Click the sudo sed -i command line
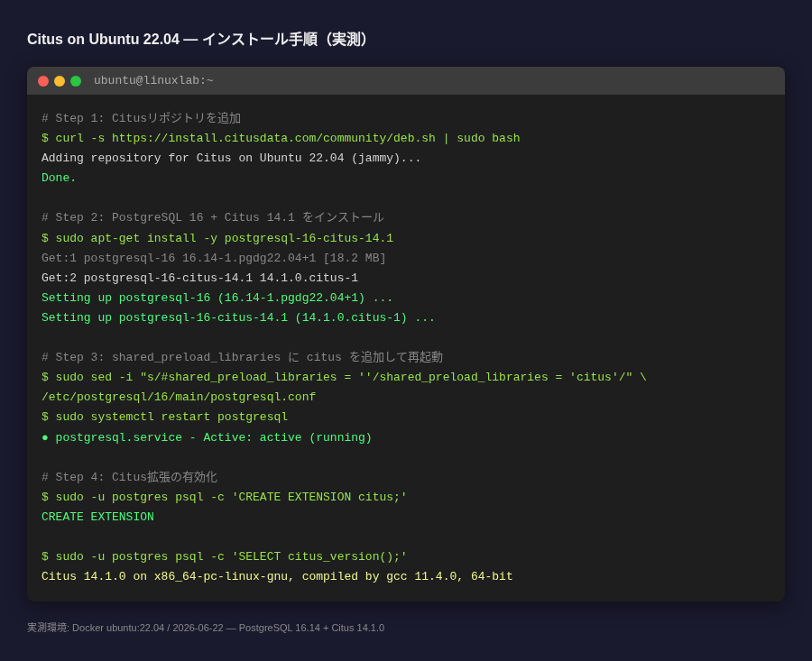 (344, 377)
